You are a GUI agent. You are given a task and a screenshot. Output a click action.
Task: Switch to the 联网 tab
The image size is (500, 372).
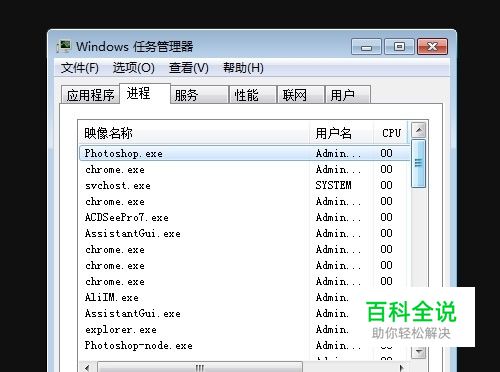[x=301, y=95]
